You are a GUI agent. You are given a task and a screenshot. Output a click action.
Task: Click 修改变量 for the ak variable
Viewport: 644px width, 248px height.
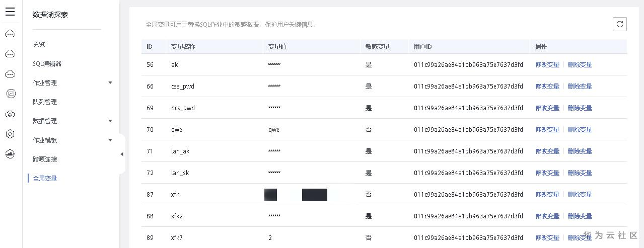tap(547, 65)
